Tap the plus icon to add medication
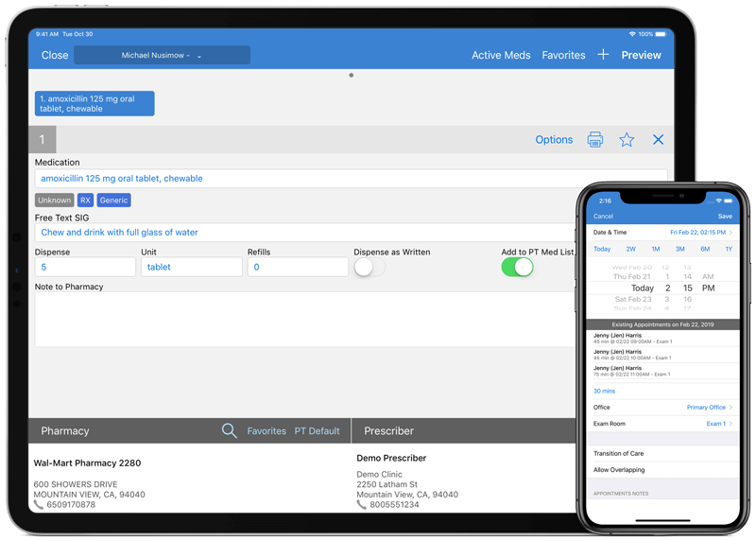 603,55
